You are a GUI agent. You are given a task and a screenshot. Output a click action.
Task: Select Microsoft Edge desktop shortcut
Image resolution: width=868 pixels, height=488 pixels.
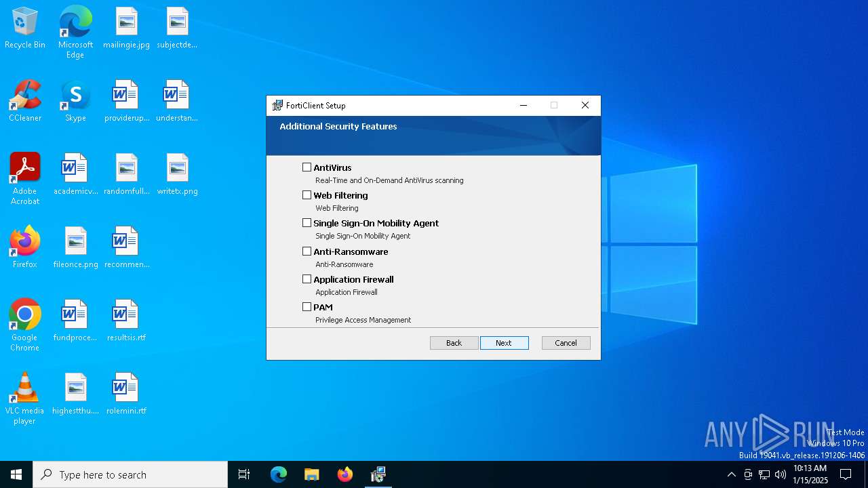point(75,32)
